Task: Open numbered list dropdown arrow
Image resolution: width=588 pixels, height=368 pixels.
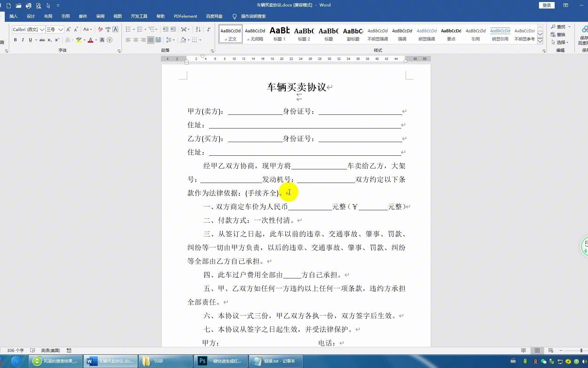Action: coord(145,29)
